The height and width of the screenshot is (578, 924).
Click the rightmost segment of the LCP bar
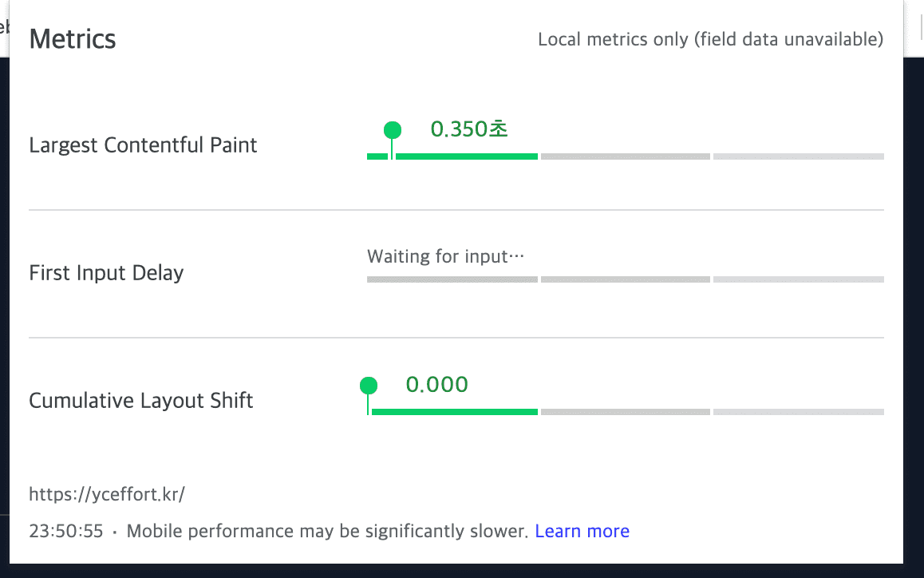click(x=798, y=156)
